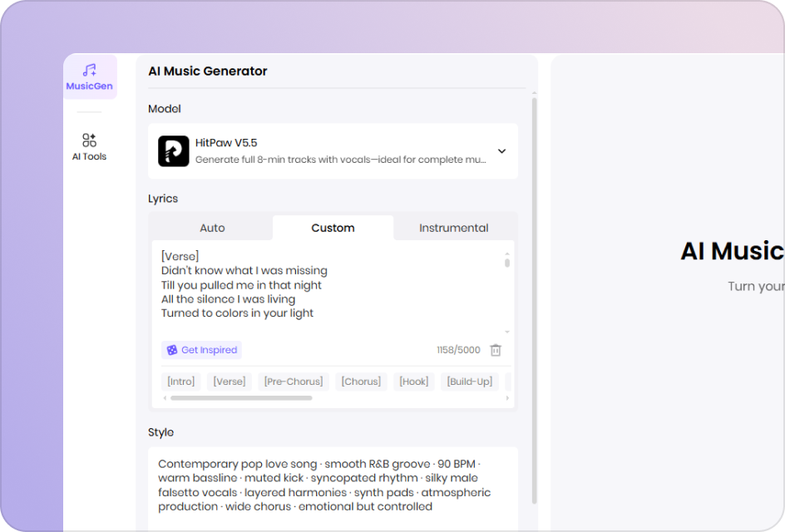The height and width of the screenshot is (532, 785).
Task: Switch to Auto lyrics tab
Action: tap(212, 228)
